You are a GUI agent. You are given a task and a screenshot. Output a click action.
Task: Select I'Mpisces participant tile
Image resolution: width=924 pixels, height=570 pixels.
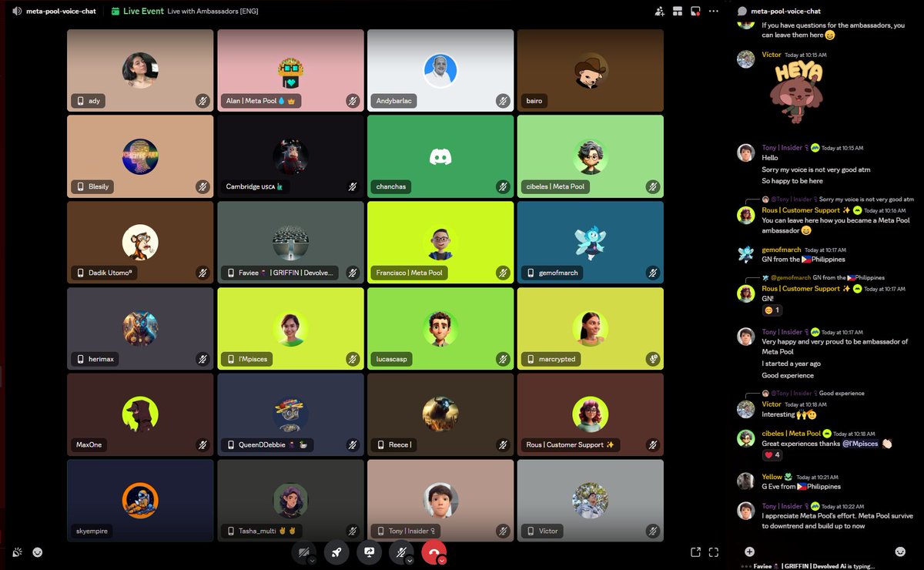coord(290,327)
